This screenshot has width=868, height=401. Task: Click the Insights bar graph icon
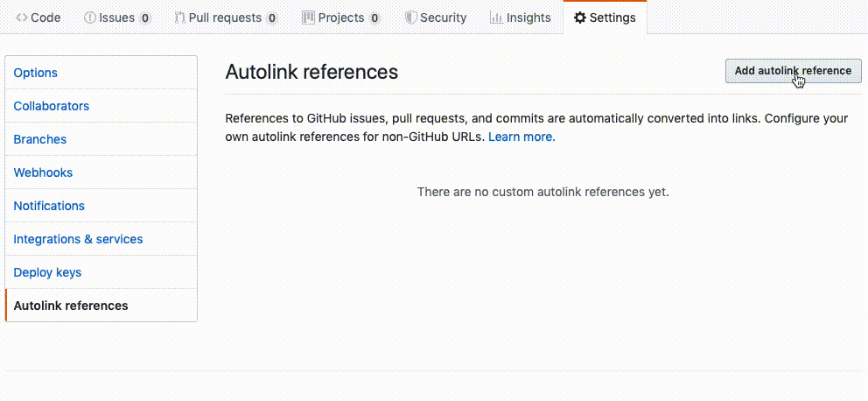click(x=496, y=18)
